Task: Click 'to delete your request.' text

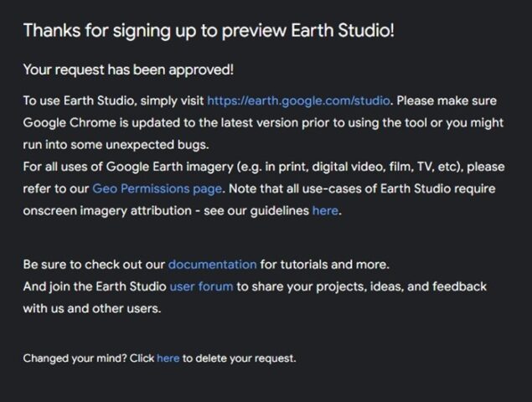Action: (x=239, y=358)
